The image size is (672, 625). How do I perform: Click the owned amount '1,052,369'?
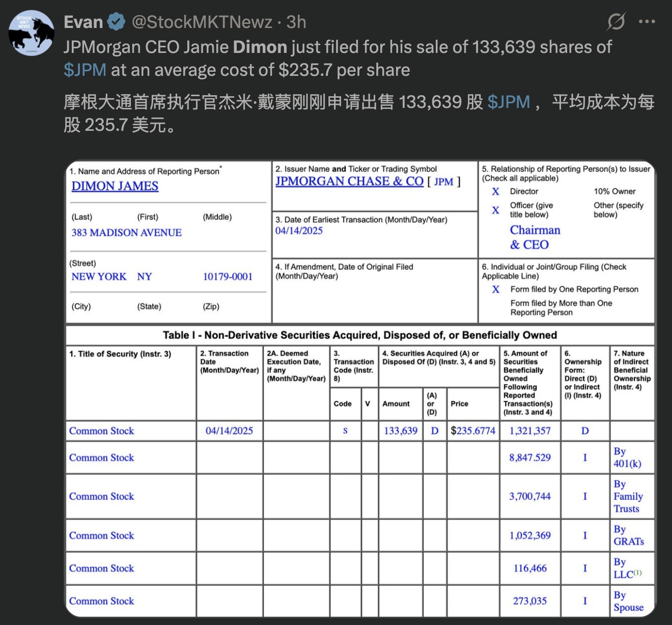530,535
